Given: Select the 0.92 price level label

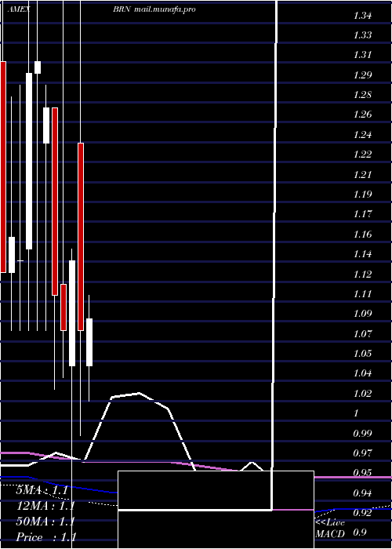Looking at the screenshot, I should [362, 513].
